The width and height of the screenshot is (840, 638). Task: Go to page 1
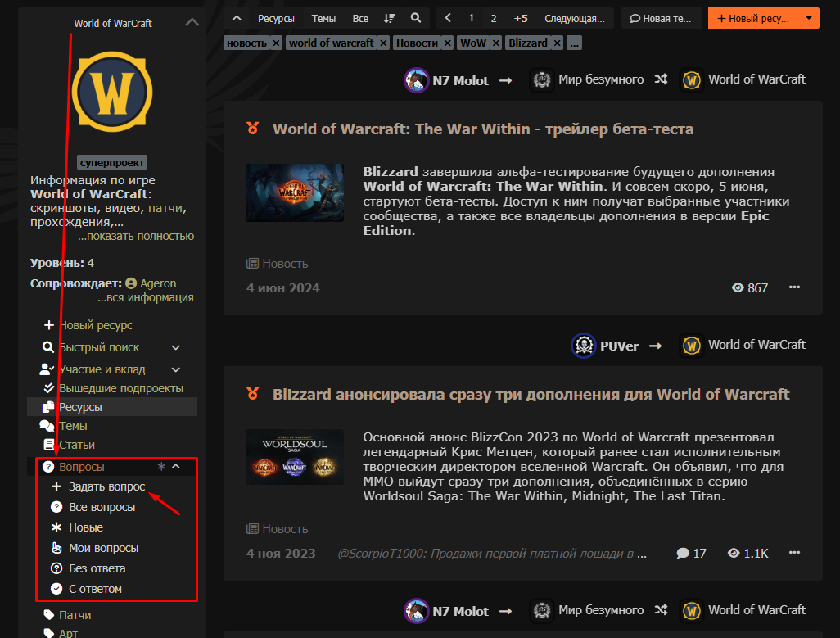(x=471, y=18)
